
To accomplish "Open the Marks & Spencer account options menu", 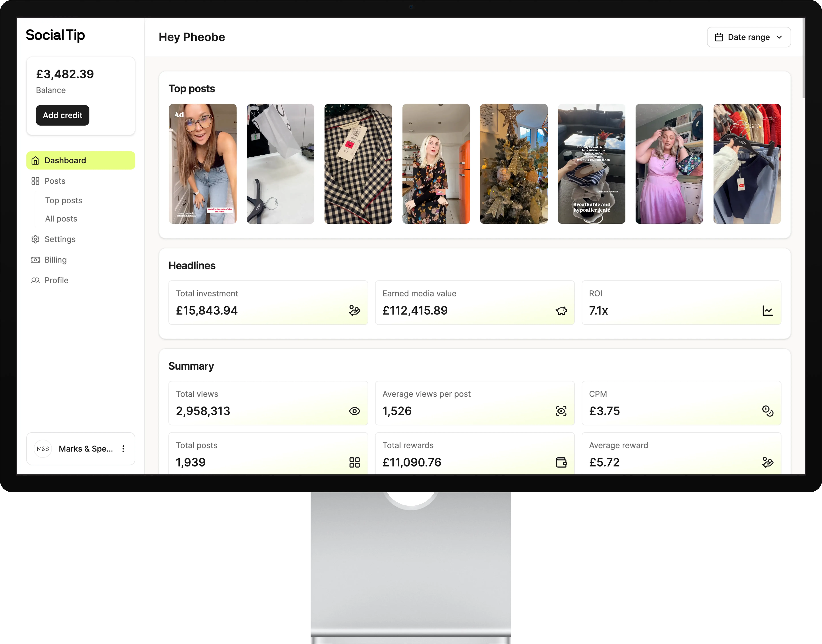I will point(123,449).
